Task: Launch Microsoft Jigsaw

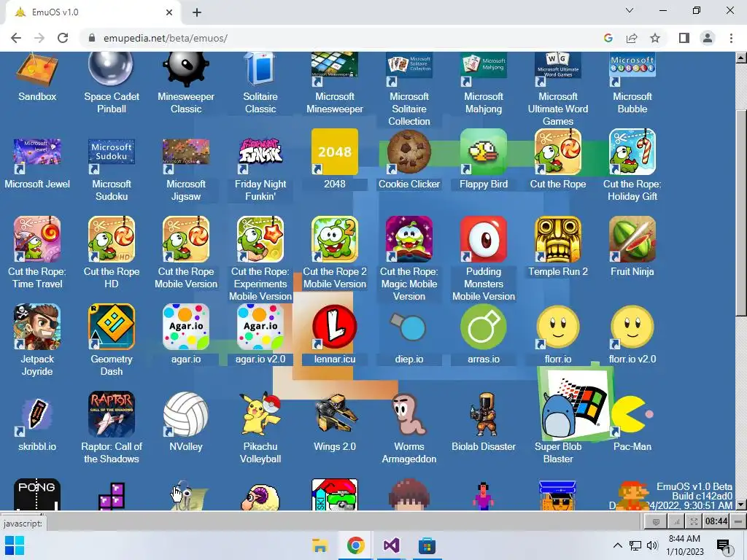Action: point(186,157)
